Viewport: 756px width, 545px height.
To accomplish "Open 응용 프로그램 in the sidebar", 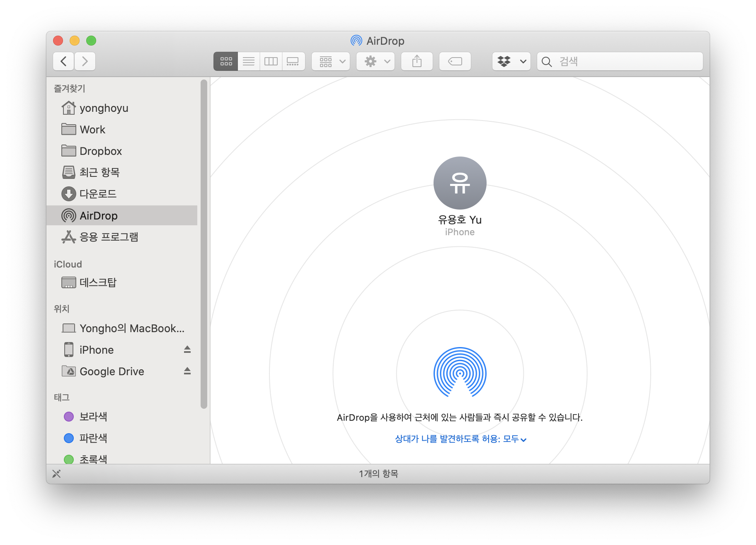I will click(x=122, y=237).
